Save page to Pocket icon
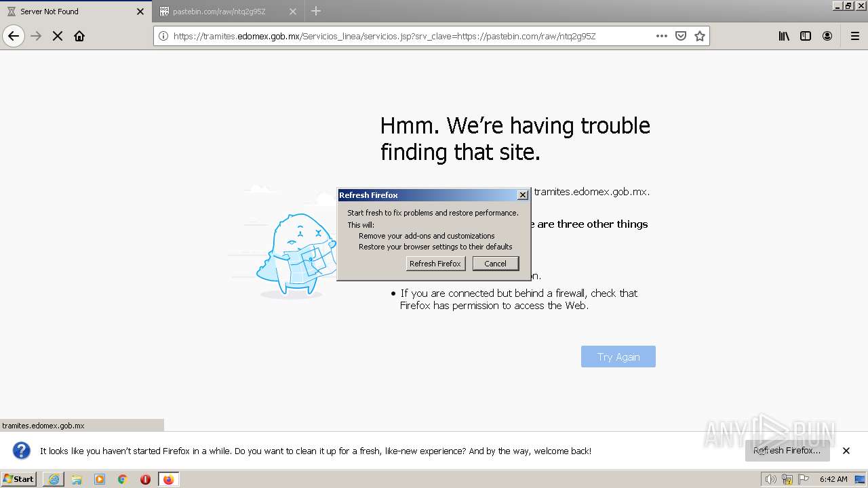 (681, 36)
